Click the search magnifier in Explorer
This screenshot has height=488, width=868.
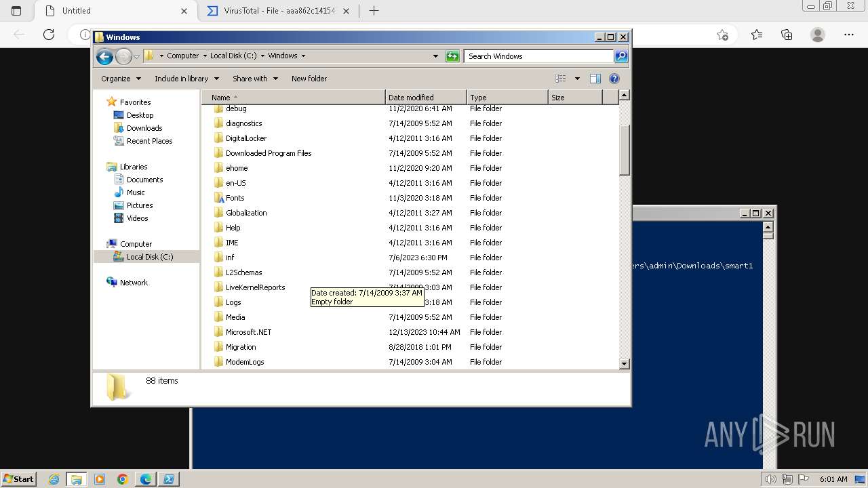click(x=620, y=56)
